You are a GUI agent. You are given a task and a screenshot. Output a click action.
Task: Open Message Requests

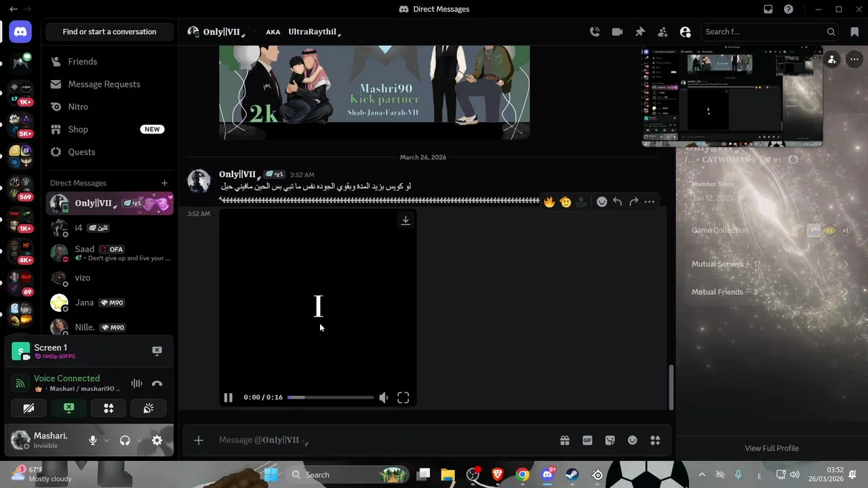click(x=109, y=84)
